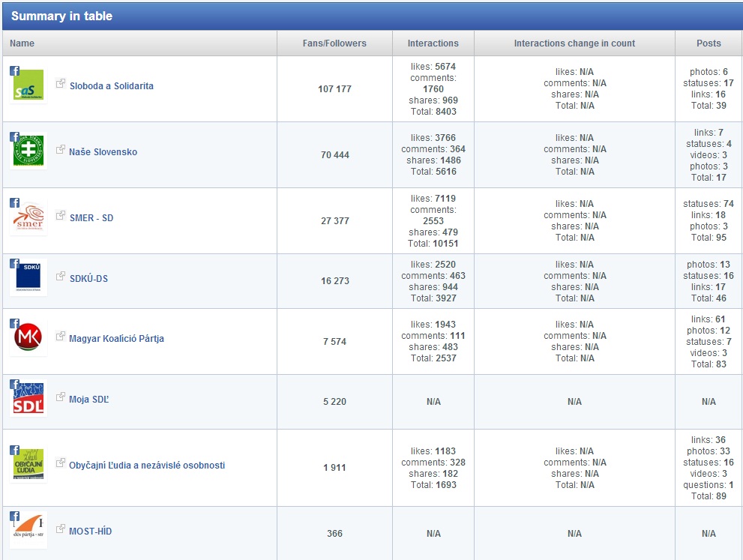This screenshot has height=560, width=743.
Task: Click external link icon beside Obyčajní Ľudia
Action: pyautogui.click(x=60, y=463)
